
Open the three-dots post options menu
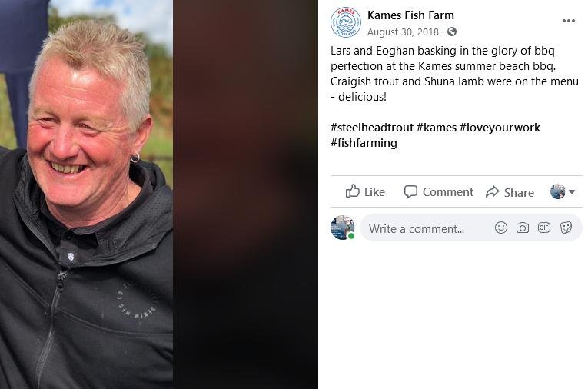[569, 21]
